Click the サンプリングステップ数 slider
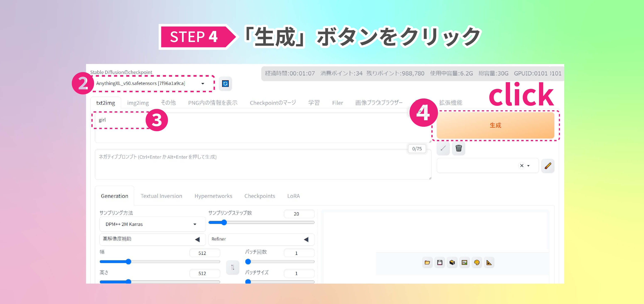Viewport: 644px width, 304px height. pos(261,222)
